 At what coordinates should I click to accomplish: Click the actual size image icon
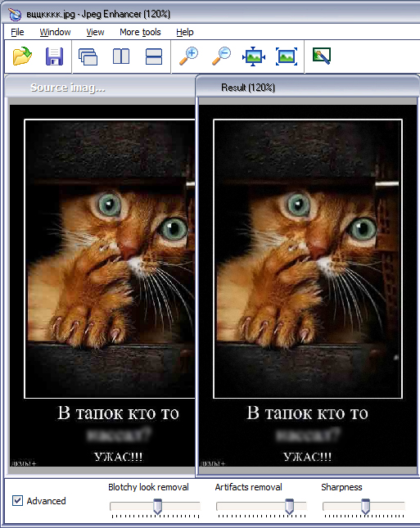(x=287, y=56)
